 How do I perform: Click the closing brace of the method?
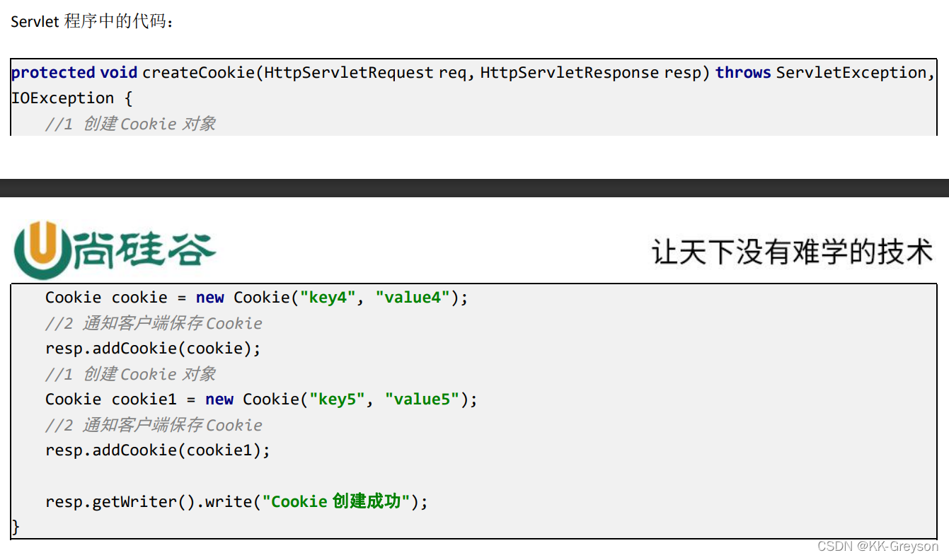tap(16, 527)
